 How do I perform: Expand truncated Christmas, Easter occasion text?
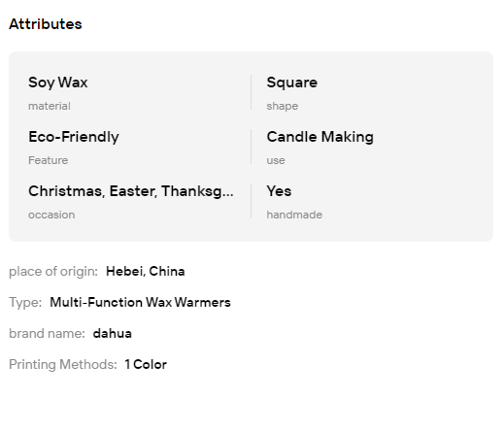tap(131, 191)
